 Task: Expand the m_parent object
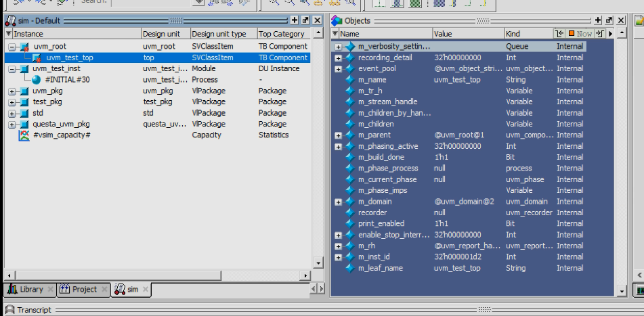pyautogui.click(x=338, y=135)
